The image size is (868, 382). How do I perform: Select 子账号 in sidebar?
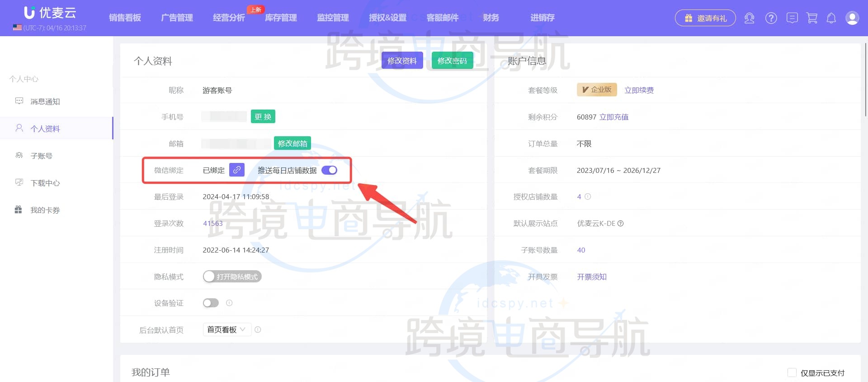click(57, 156)
